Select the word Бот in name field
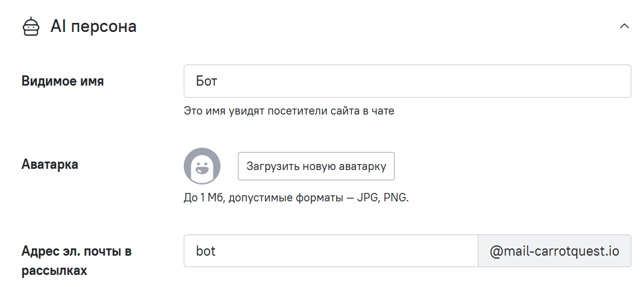The image size is (644, 287). click(x=207, y=81)
